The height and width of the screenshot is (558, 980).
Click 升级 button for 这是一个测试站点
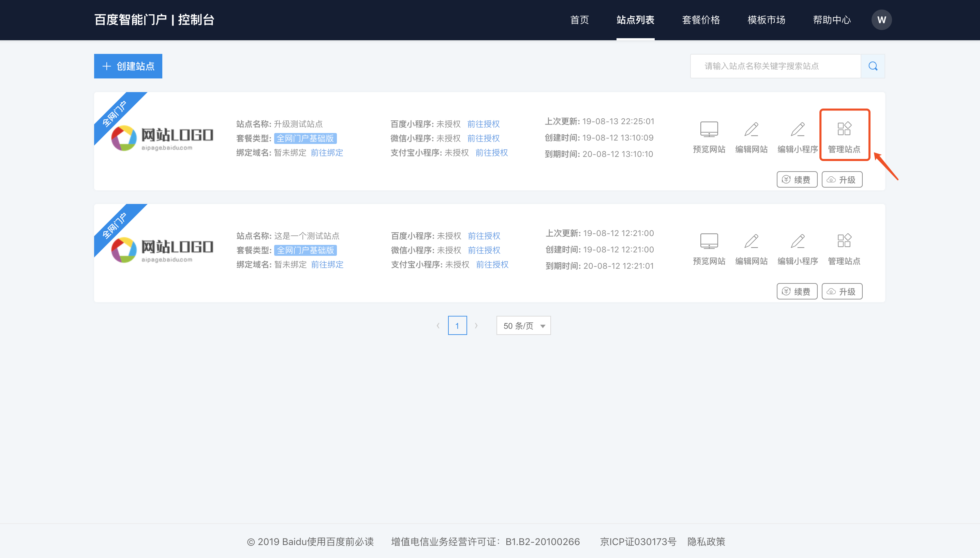pyautogui.click(x=842, y=291)
